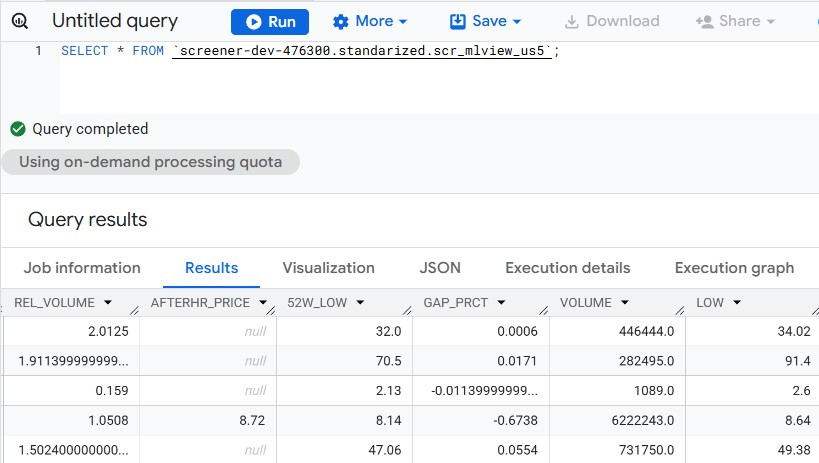Click line number 1 in editor gutter
Viewport: 819px width, 463px height.
pyautogui.click(x=38, y=51)
